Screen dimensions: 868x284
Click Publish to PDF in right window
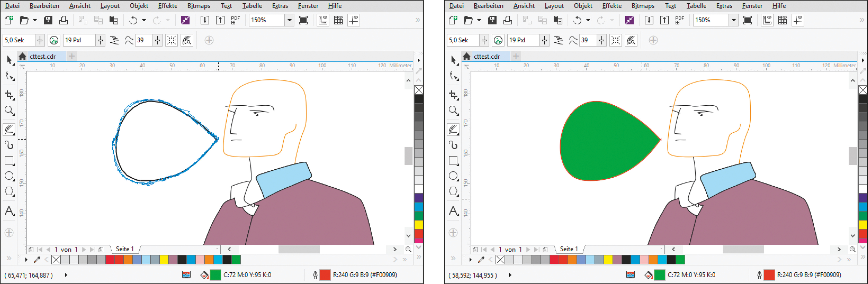point(679,20)
